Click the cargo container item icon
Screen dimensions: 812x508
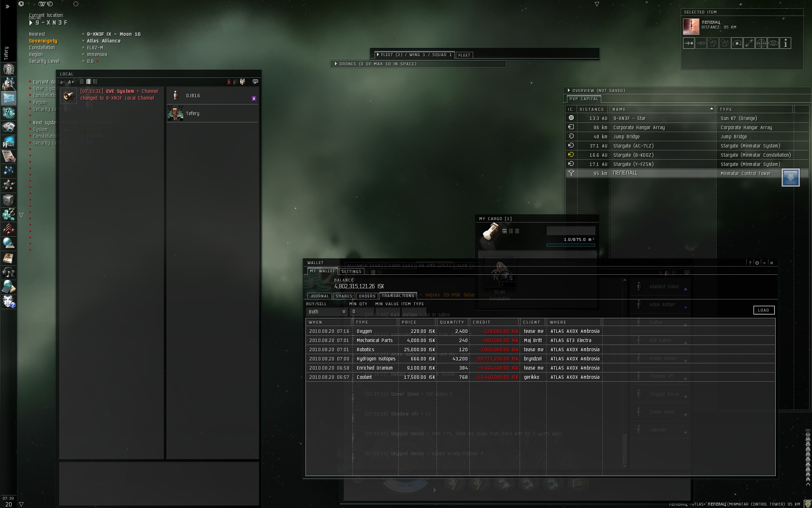click(x=491, y=232)
